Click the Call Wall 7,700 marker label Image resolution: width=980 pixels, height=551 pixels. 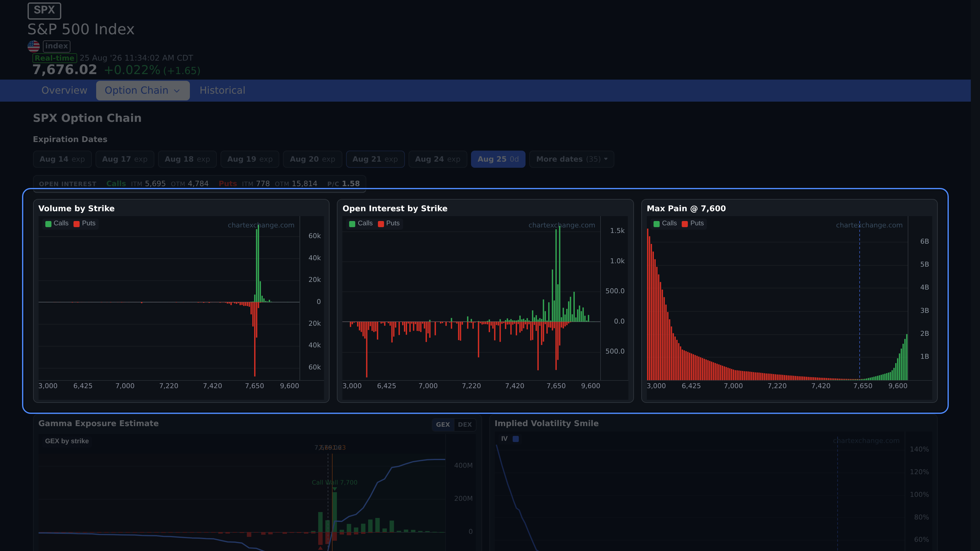click(334, 482)
